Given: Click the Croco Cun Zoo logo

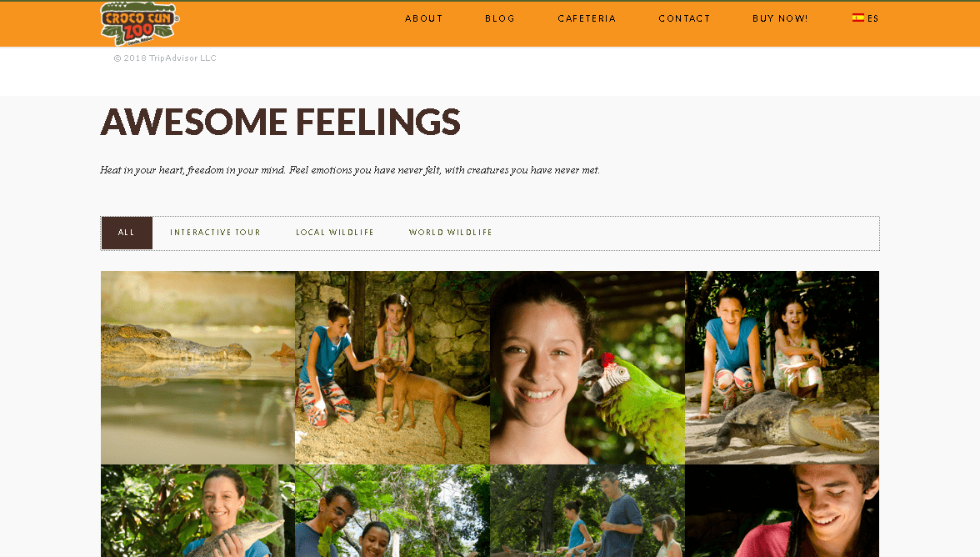Looking at the screenshot, I should [x=140, y=23].
